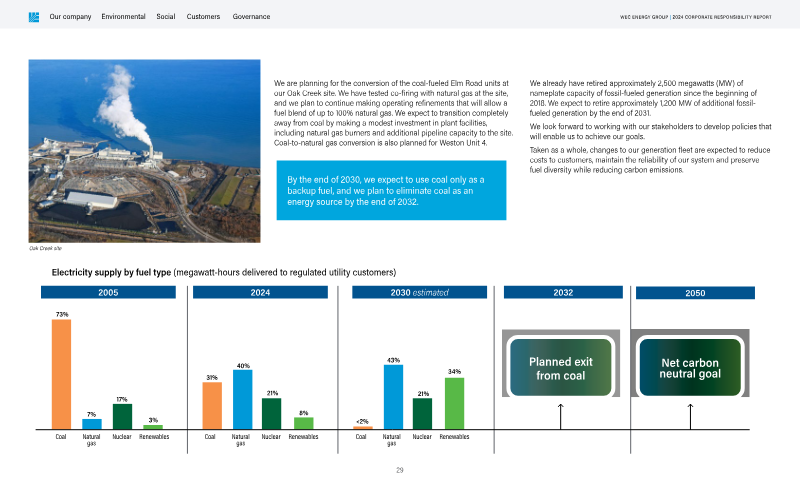The height and width of the screenshot is (485, 800).
Task: Jump to the Governance section
Action: (x=251, y=17)
